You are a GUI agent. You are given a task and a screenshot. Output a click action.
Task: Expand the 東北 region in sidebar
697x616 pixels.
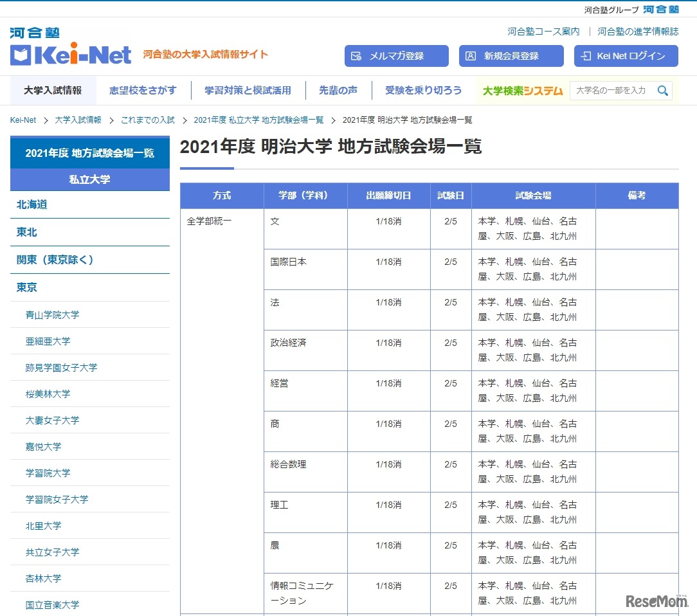27,232
